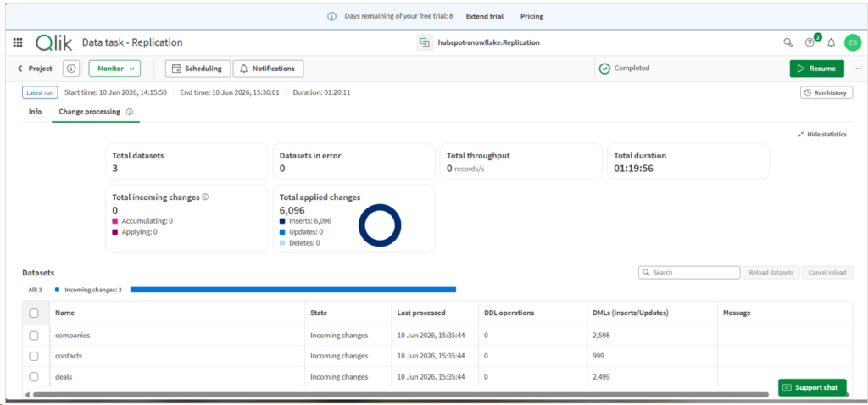The image size is (868, 405).
Task: Click the 2,499 DML value
Action: 601,377
